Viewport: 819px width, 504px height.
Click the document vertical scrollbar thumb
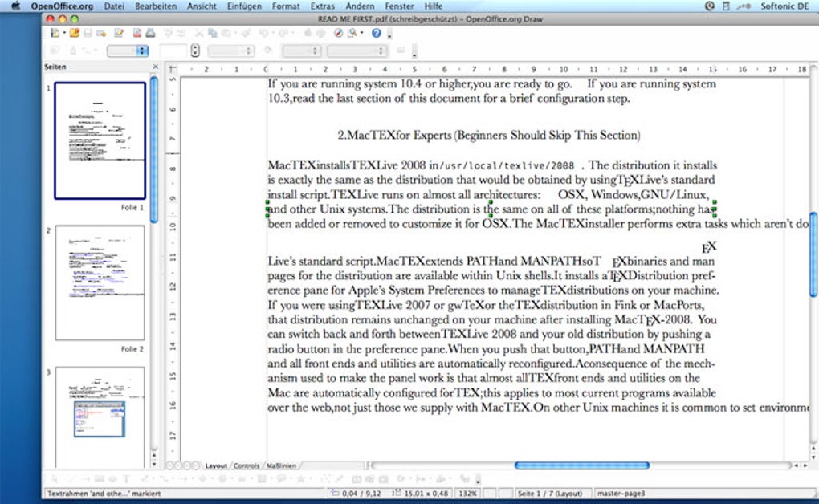point(813,254)
